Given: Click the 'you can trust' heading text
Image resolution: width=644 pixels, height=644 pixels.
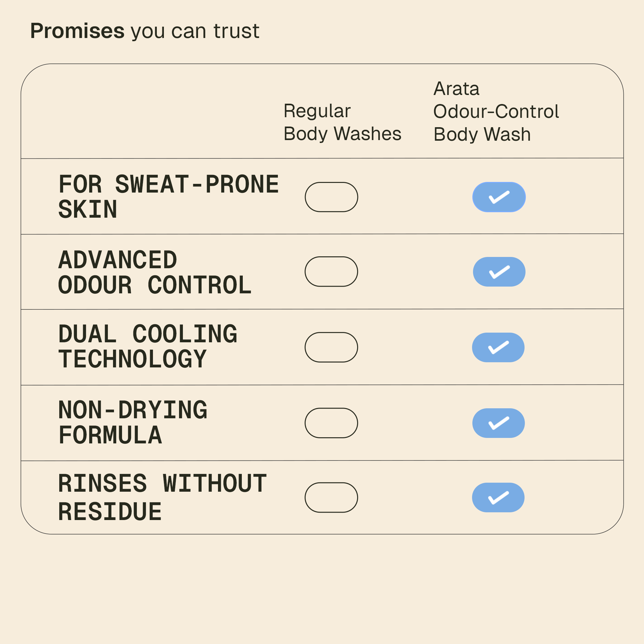Looking at the screenshot, I should pos(195,31).
